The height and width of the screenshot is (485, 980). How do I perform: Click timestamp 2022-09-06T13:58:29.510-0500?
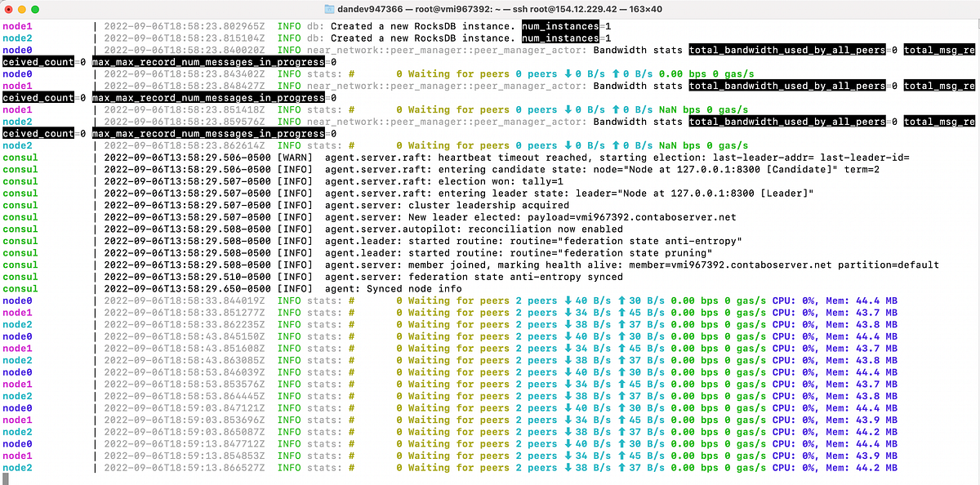point(188,276)
